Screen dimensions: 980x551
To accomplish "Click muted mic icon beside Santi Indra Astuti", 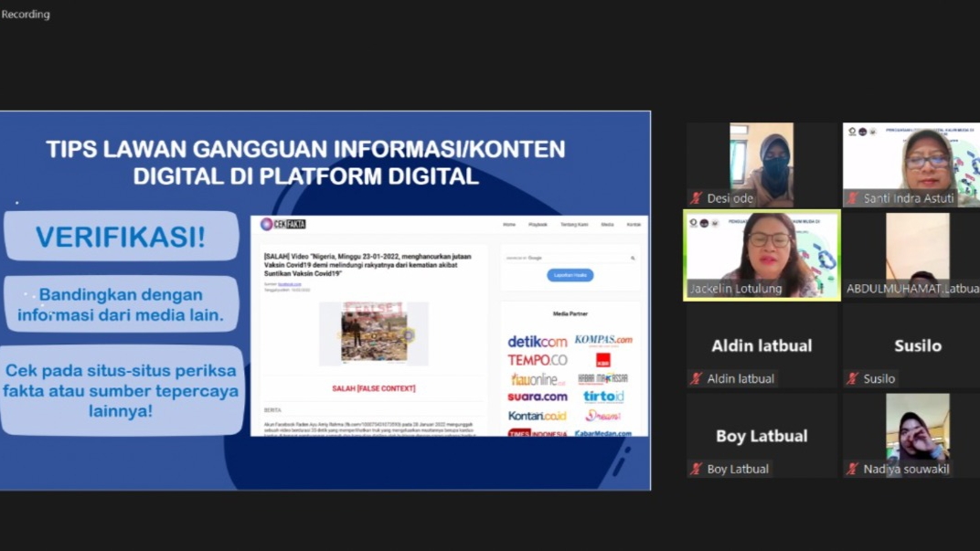I will [x=853, y=198].
